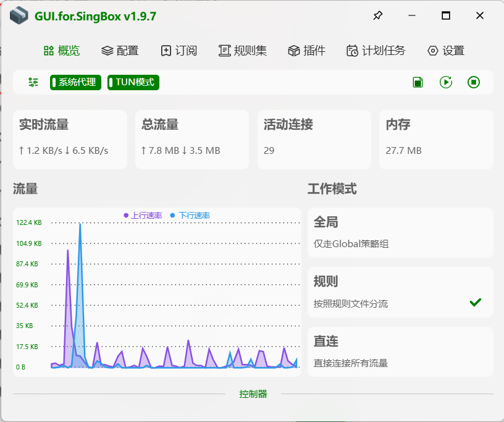Viewport: 504px width, 422px height.
Task: Open the 概览 overview tab
Action: pyautogui.click(x=62, y=51)
